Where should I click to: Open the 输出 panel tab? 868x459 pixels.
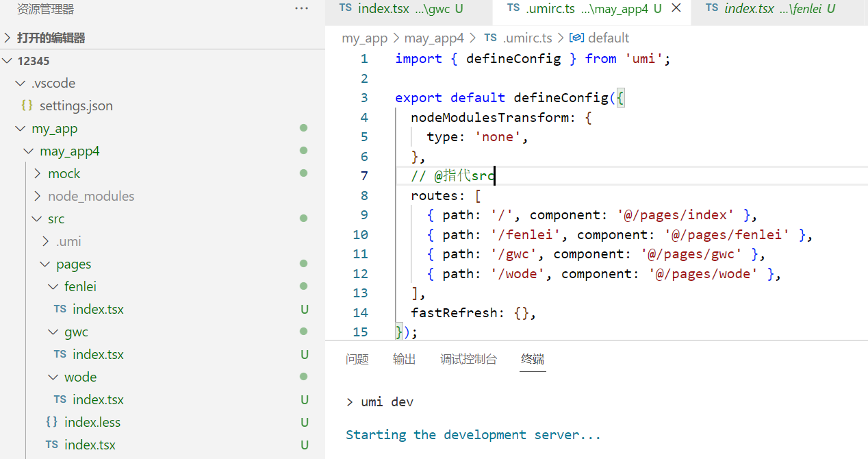405,359
